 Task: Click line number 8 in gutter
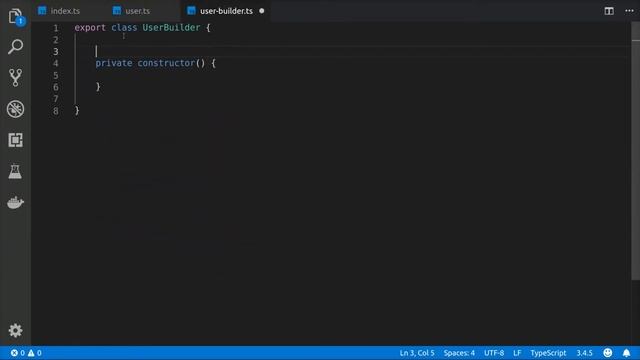pyautogui.click(x=56, y=111)
